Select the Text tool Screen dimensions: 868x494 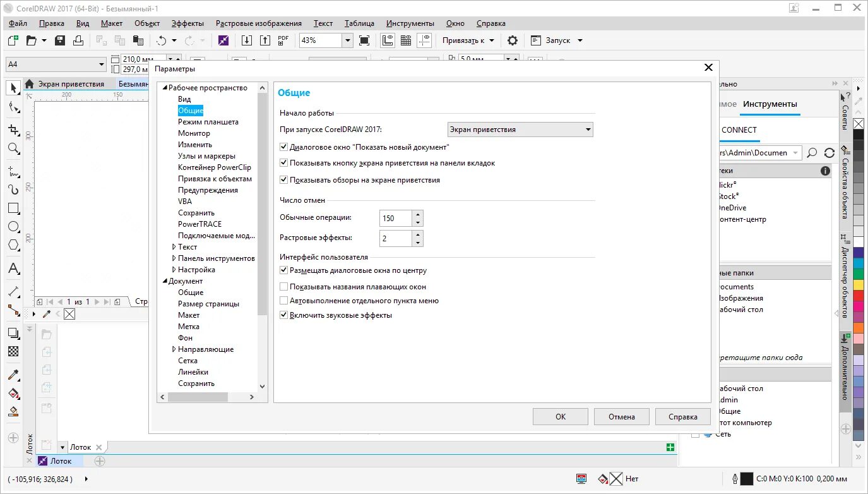[x=13, y=268]
